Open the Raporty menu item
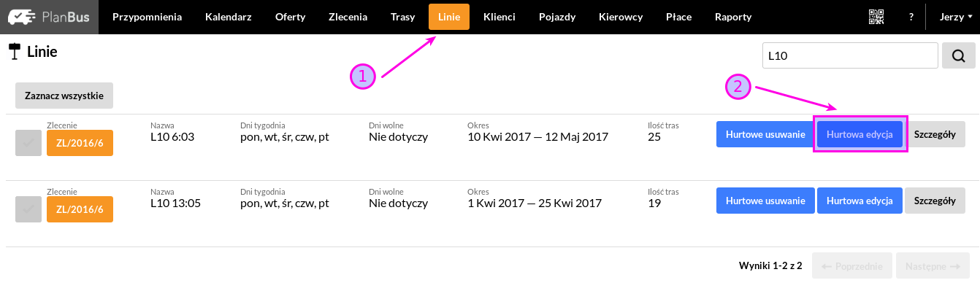This screenshot has width=980, height=299. tap(732, 17)
